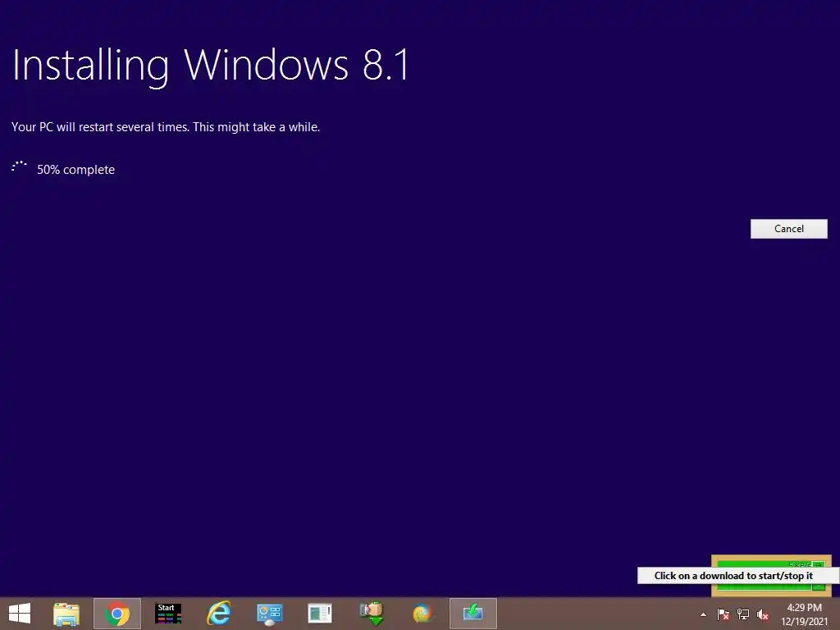Open the Windows Start button
Screen dimensions: 840x630
click(x=20, y=614)
